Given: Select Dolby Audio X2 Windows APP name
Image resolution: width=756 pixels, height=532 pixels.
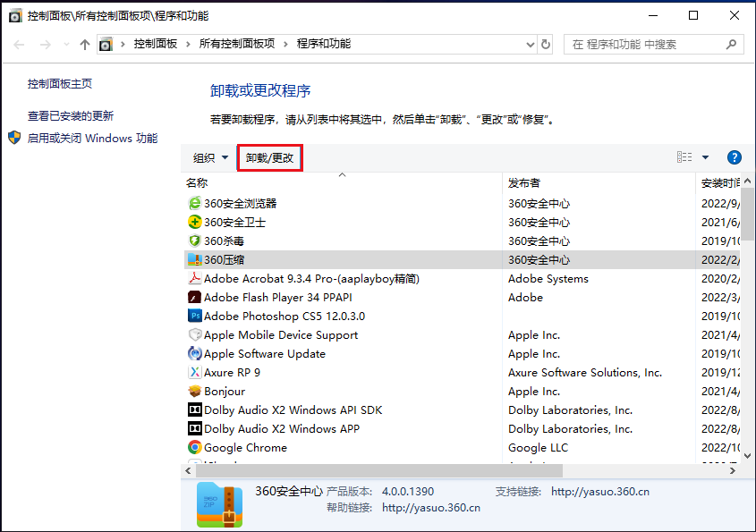Looking at the screenshot, I should pyautogui.click(x=282, y=429).
